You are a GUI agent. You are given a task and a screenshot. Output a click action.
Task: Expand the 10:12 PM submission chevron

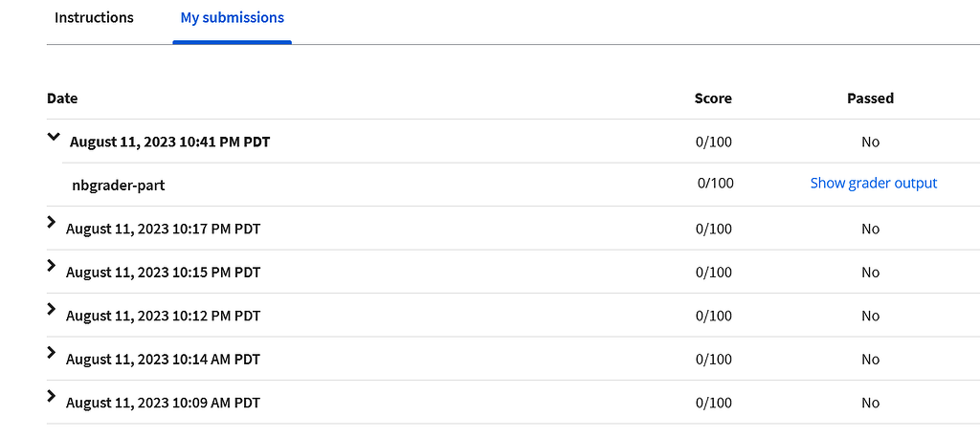click(52, 309)
